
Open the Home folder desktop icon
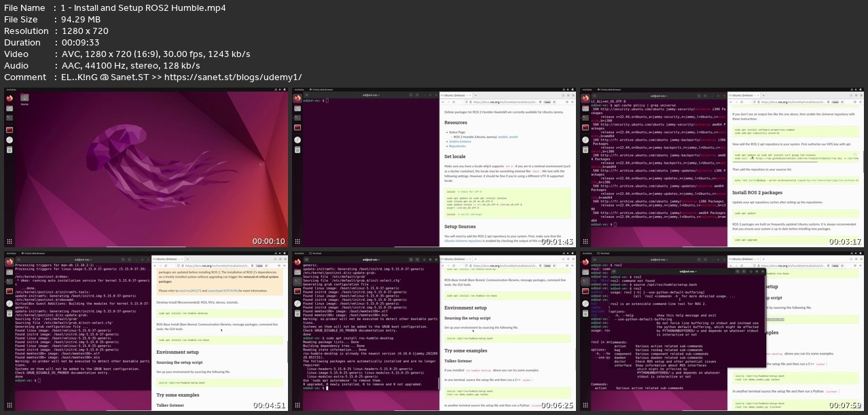[24, 100]
